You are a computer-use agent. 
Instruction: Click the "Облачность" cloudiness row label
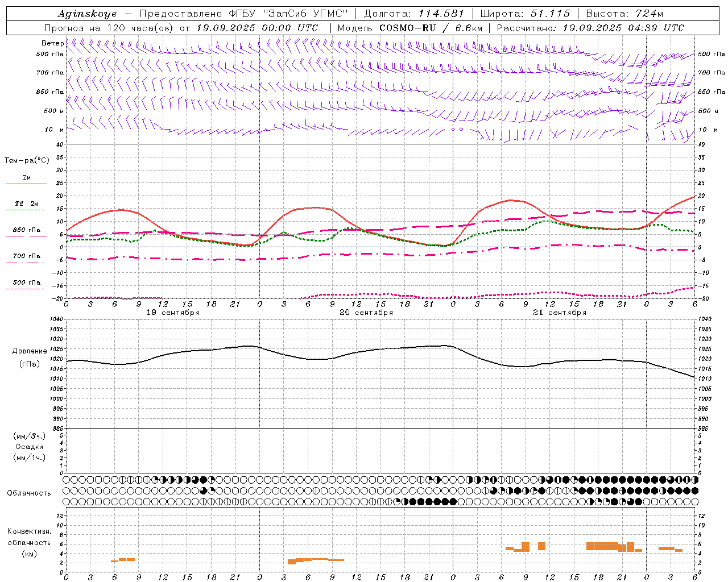pyautogui.click(x=29, y=493)
